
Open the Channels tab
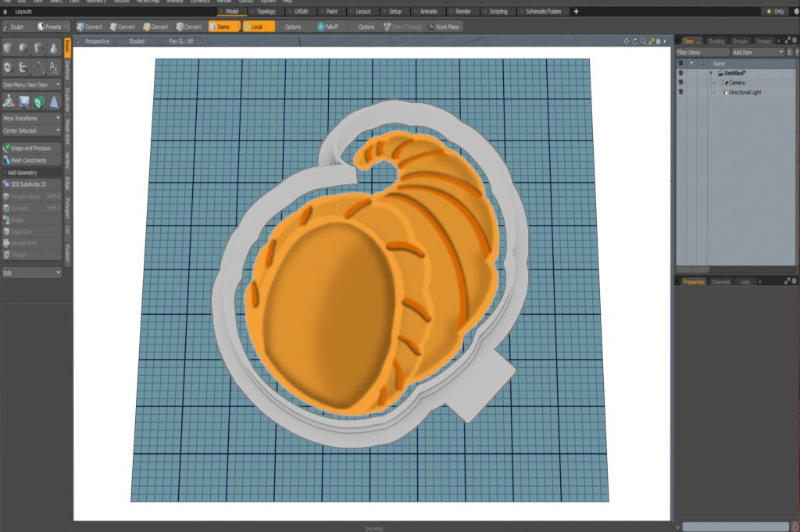(720, 281)
